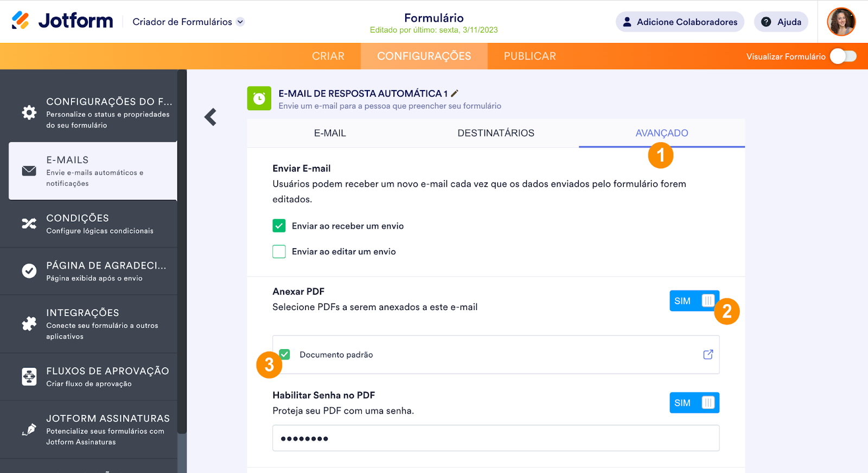Click the pencil icon to rename email

click(x=455, y=93)
